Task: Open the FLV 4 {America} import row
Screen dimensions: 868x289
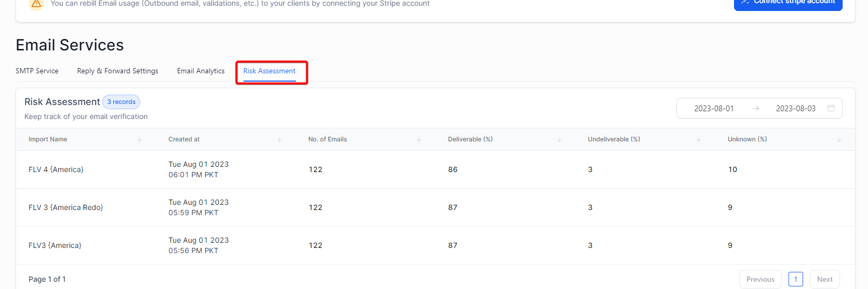Action: click(x=435, y=169)
